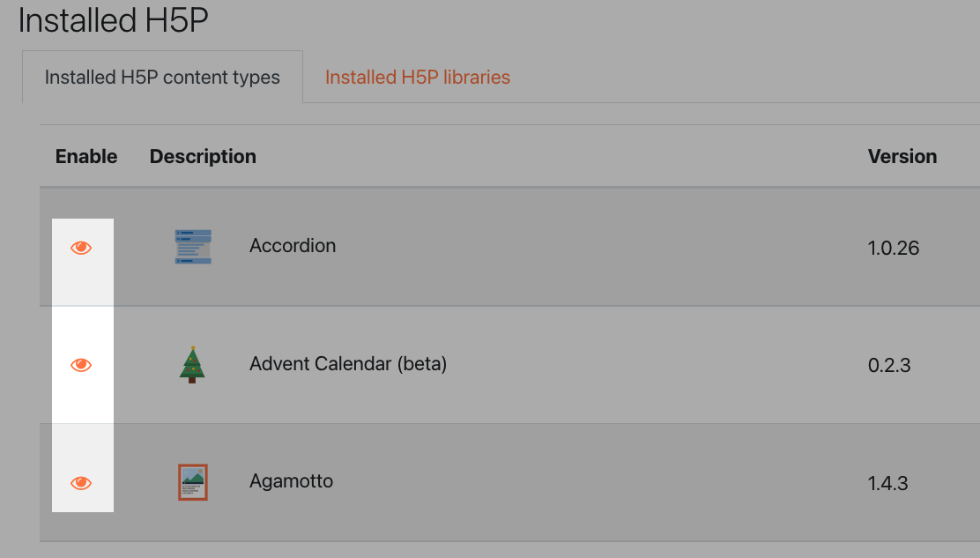Click the Agamotto picture frame icon
Image resolution: width=980 pixels, height=558 pixels.
(x=192, y=482)
